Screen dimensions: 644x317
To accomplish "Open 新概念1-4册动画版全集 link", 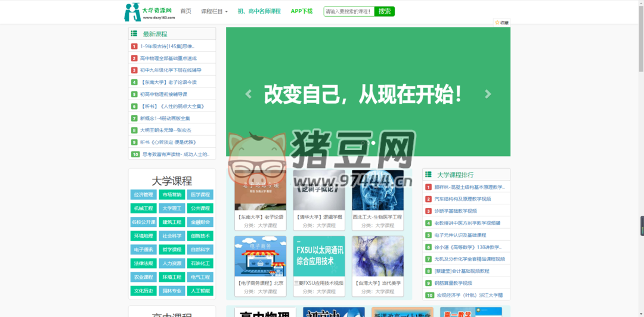I will click(165, 118).
